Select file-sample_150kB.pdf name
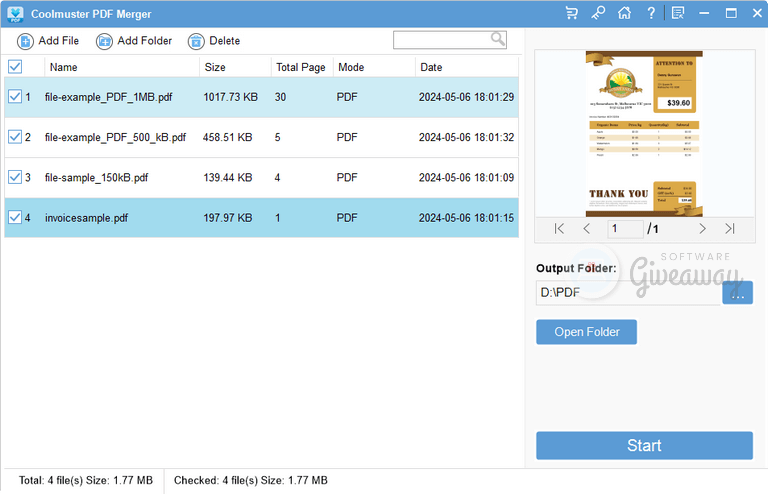The image size is (768, 494). (96, 177)
